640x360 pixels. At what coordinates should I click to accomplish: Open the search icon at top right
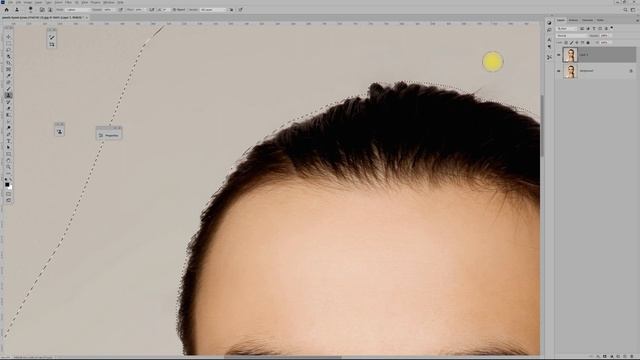click(625, 10)
